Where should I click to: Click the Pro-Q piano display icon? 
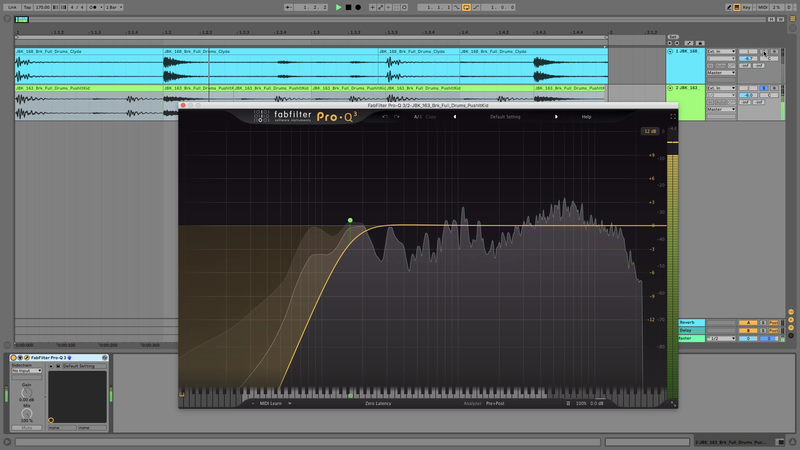182,394
